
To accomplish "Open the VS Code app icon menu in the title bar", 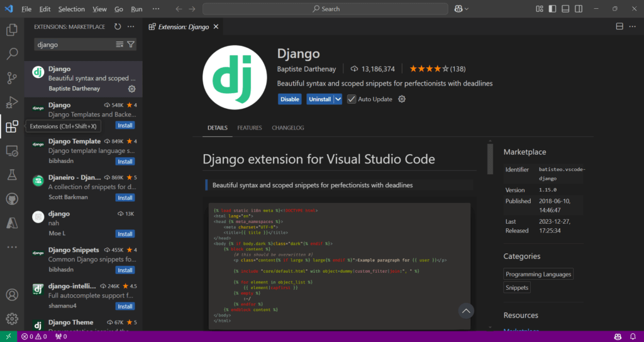I will (x=9, y=9).
